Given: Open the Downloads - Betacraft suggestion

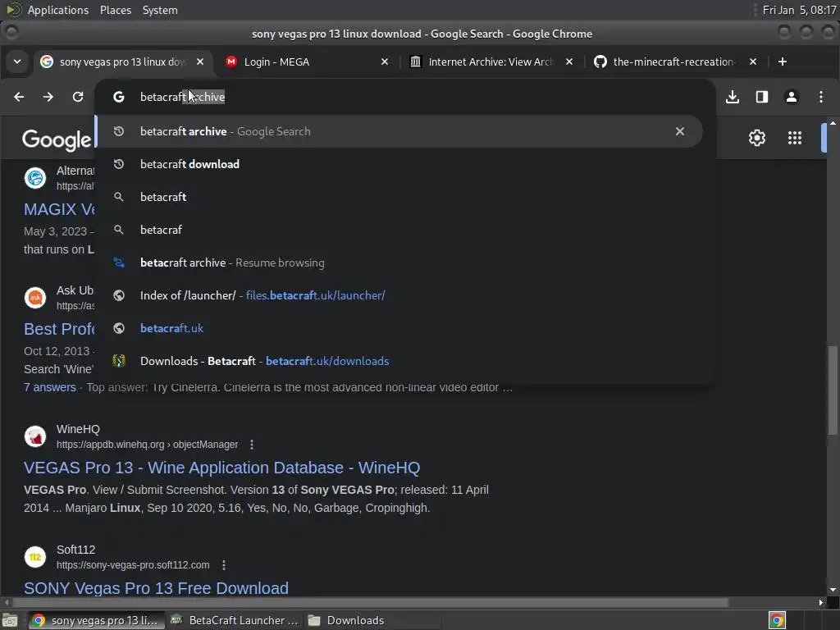Looking at the screenshot, I should pos(399,361).
